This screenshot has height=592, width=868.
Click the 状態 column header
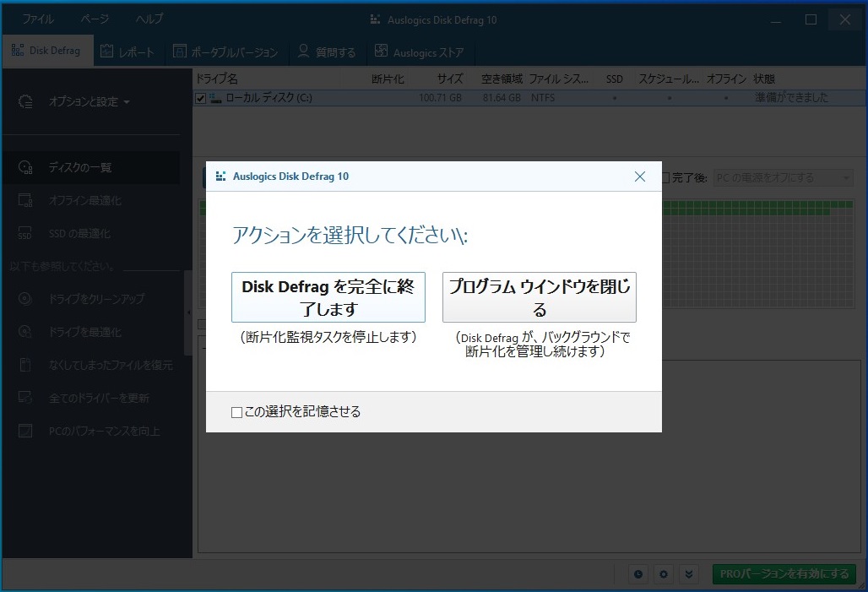click(x=764, y=79)
